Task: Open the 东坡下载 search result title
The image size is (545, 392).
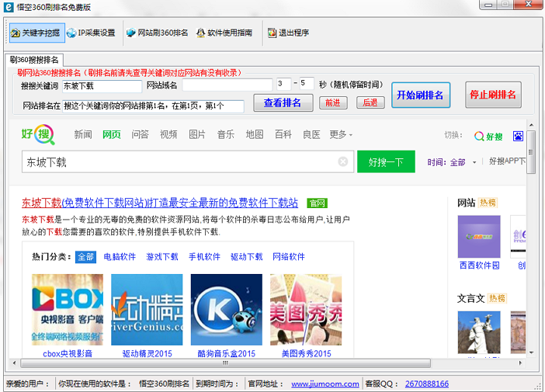Action: tap(160, 203)
